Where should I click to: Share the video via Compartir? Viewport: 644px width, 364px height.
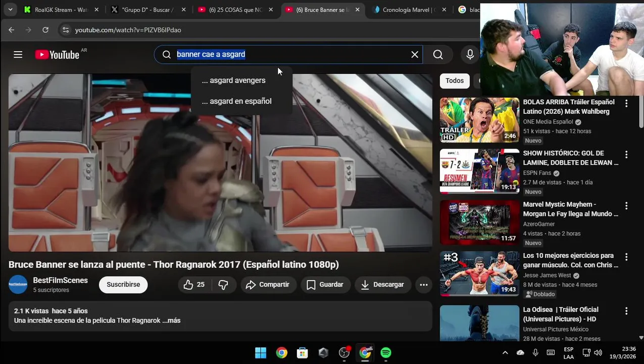[267, 285]
